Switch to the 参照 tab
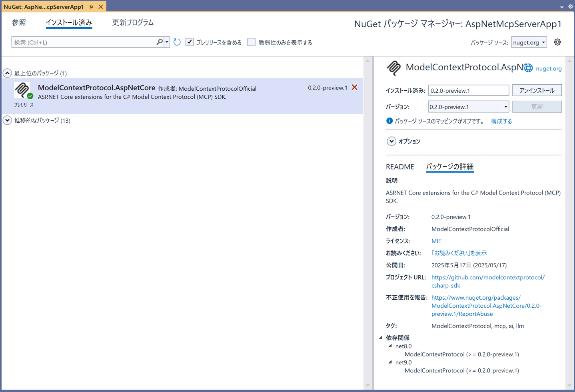This screenshot has height=392, width=575. click(19, 22)
